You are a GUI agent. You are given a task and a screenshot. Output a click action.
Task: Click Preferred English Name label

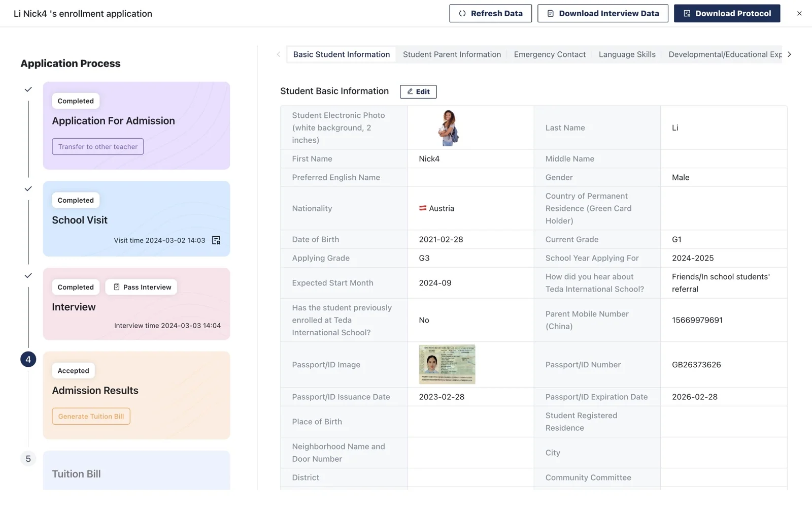[336, 178]
